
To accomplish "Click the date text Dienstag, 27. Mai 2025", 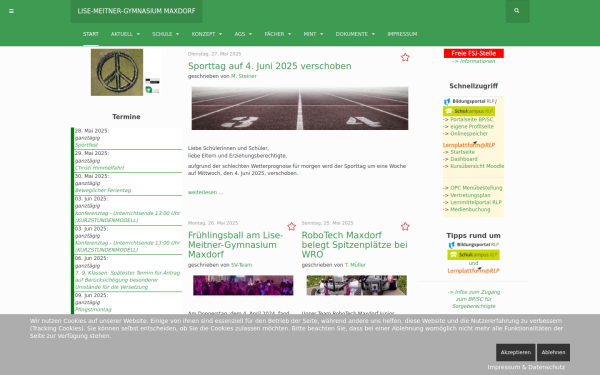I will pyautogui.click(x=214, y=54).
